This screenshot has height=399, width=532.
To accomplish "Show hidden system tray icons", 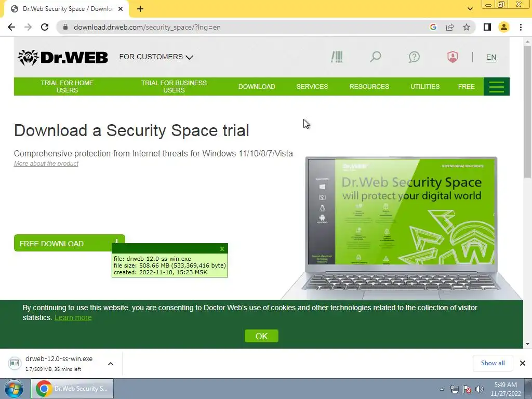I will point(442,389).
